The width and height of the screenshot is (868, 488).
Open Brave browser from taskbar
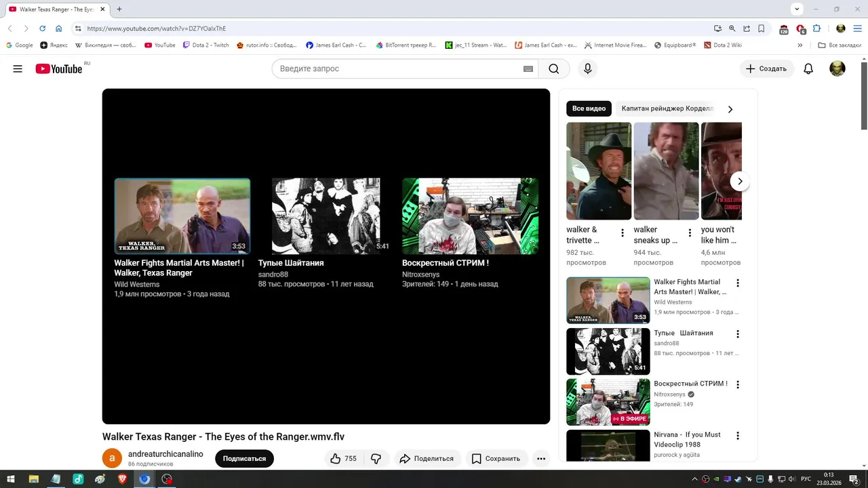pyautogui.click(x=122, y=479)
